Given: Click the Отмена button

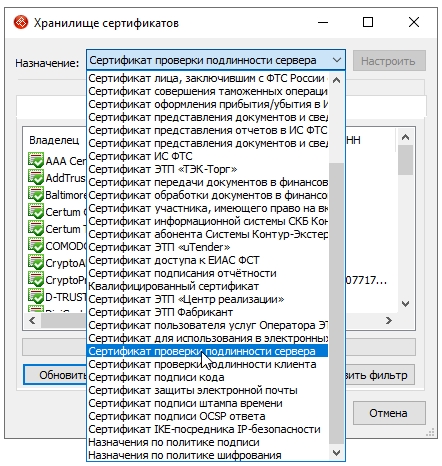Looking at the screenshot, I should tap(389, 413).
